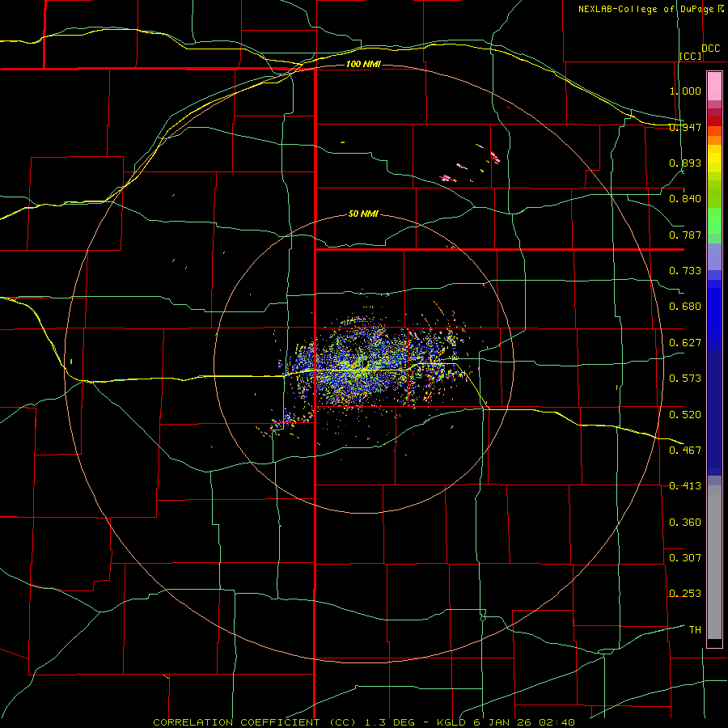Pick the red segment of the color bar
Viewport: 728px width, 728px height.
pos(714,121)
